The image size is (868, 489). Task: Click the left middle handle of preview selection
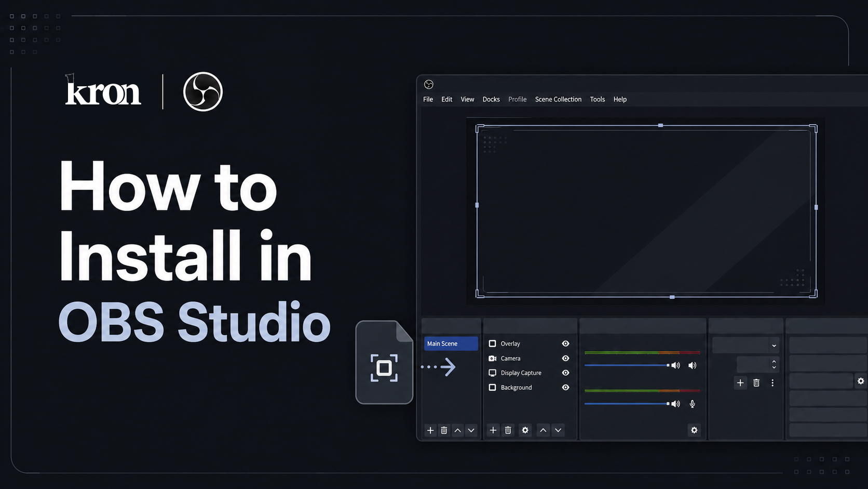[477, 205]
